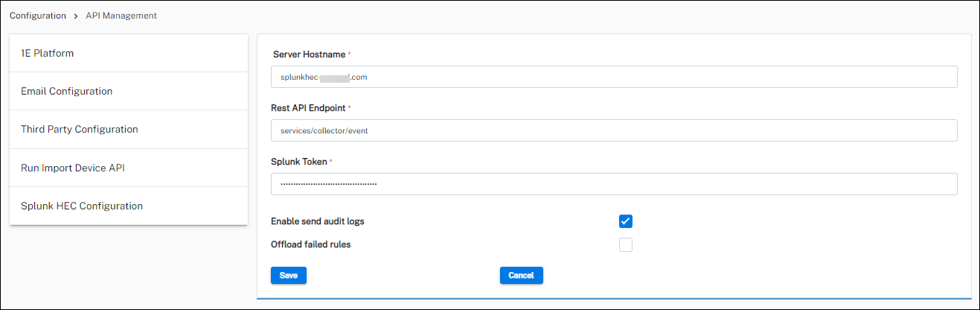Click the masked Splunk Token field
980x310 pixels.
point(613,184)
